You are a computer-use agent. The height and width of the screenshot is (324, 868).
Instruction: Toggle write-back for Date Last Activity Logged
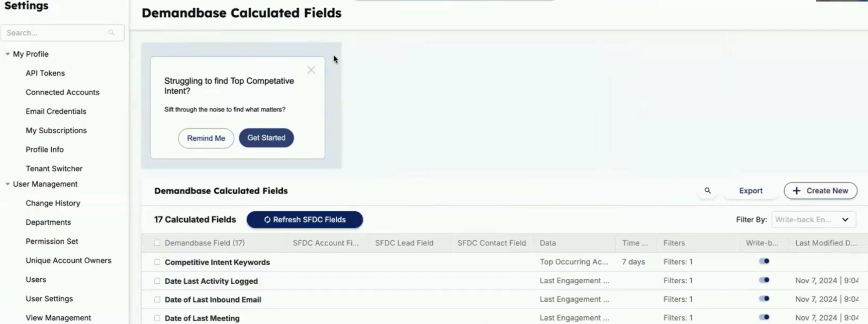[x=764, y=280]
